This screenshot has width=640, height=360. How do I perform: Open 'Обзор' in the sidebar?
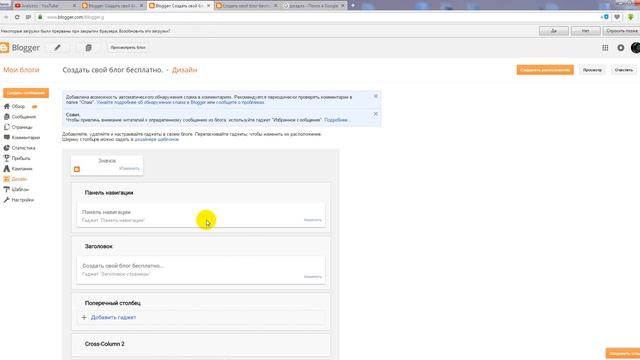pos(18,106)
